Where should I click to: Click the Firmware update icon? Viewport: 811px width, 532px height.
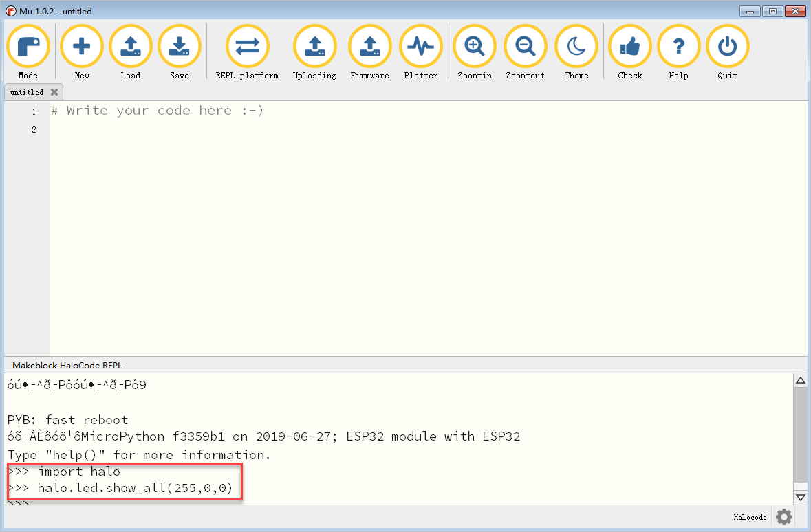[x=369, y=47]
